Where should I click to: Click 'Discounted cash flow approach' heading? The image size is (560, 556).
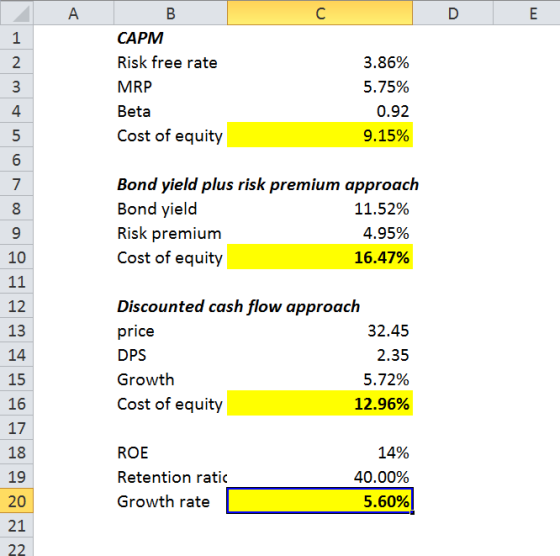point(239,306)
